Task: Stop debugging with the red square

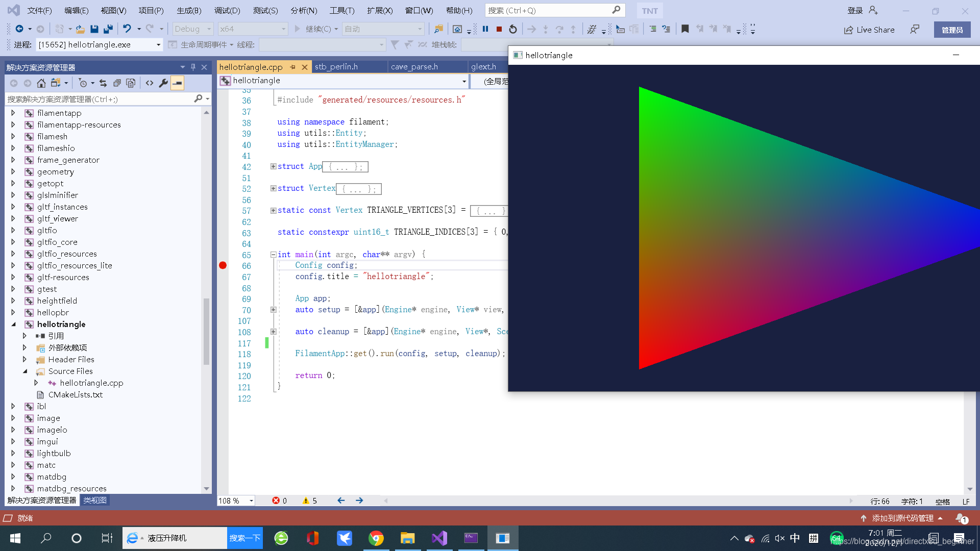Action: [499, 29]
